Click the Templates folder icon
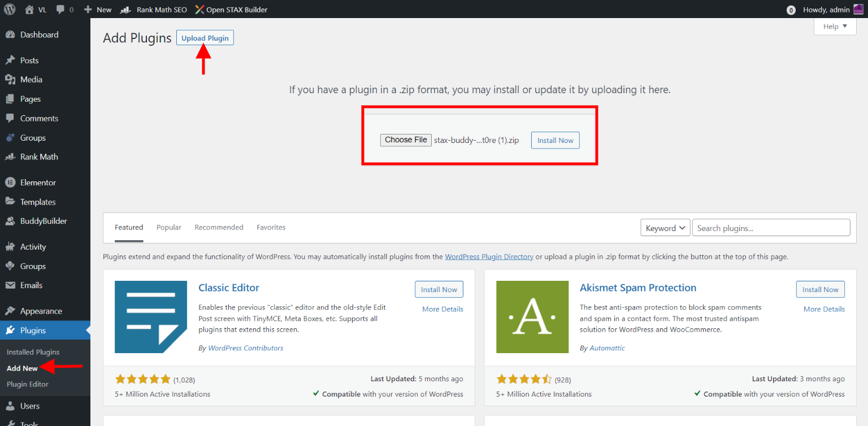 click(10, 202)
